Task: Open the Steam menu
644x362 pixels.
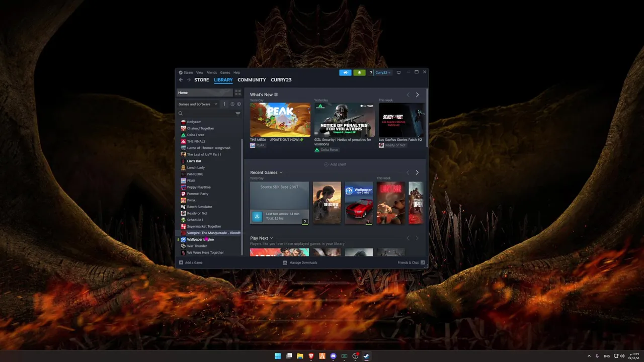Action: click(188, 72)
